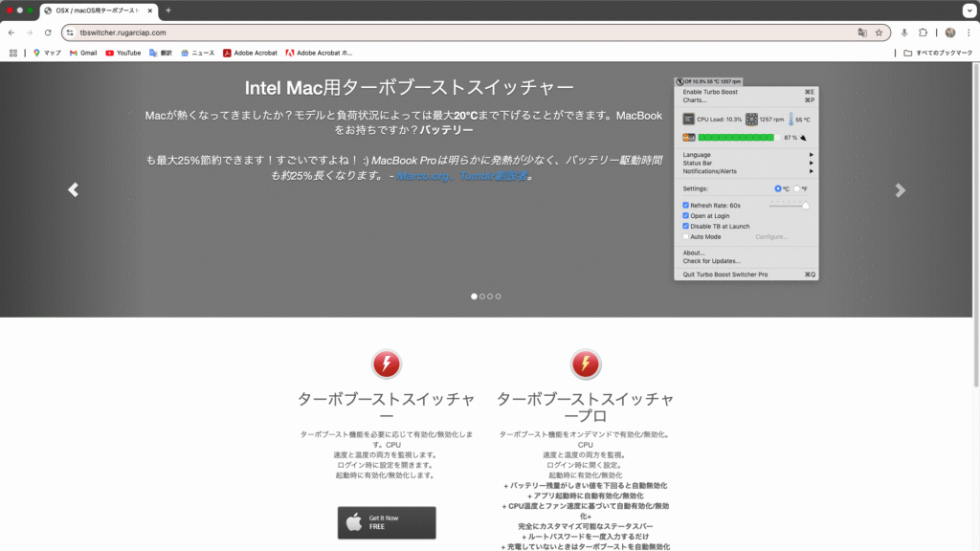Select the third carousel dot indicator

pos(490,297)
